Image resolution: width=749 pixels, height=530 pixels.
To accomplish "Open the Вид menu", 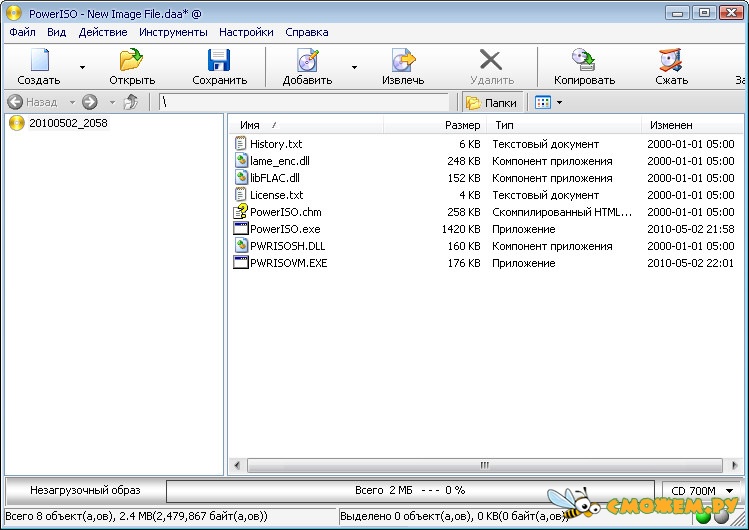I will coord(56,32).
